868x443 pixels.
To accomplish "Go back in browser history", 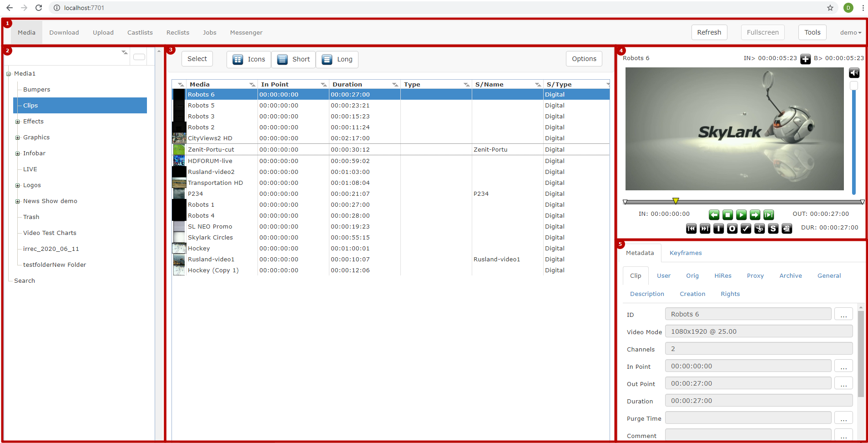I will tap(10, 8).
